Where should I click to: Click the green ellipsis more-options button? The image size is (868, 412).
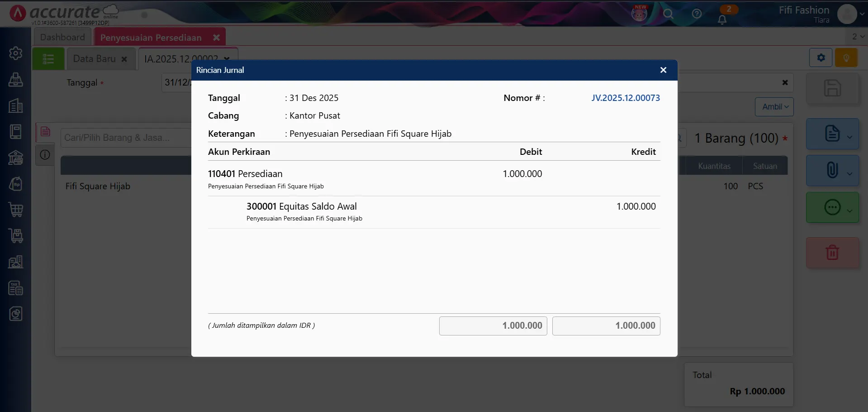[832, 207]
